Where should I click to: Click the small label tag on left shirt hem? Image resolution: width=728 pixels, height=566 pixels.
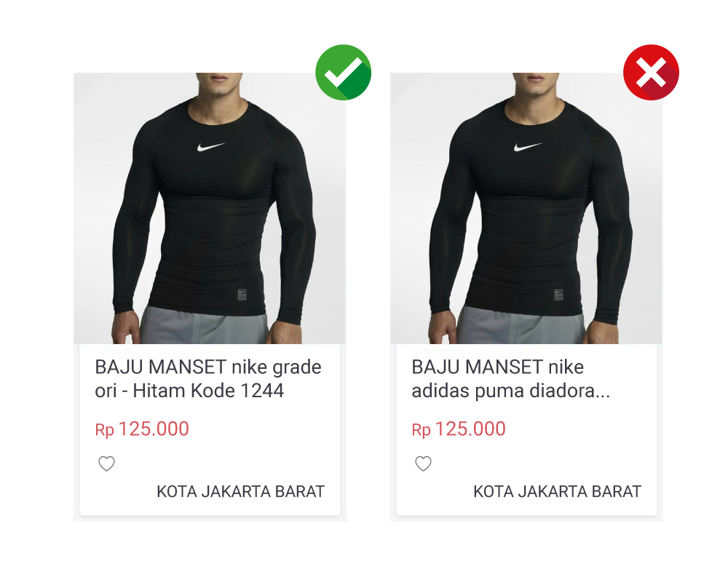[x=242, y=295]
